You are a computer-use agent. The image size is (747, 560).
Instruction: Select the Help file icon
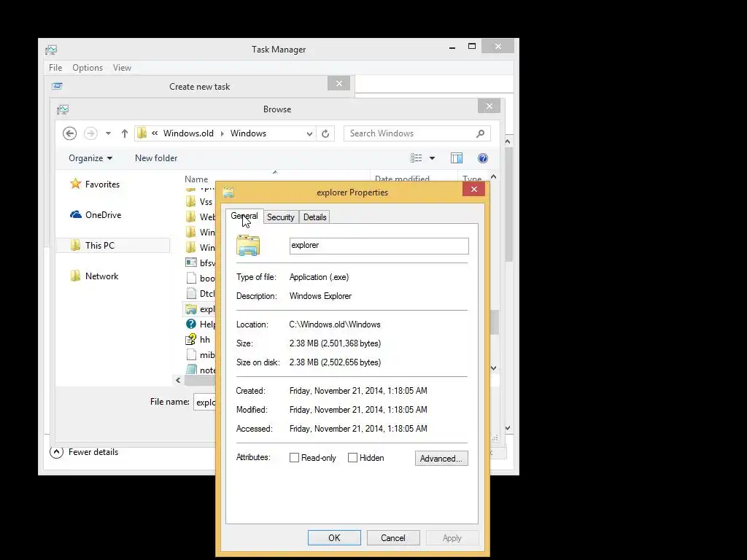tap(191, 324)
